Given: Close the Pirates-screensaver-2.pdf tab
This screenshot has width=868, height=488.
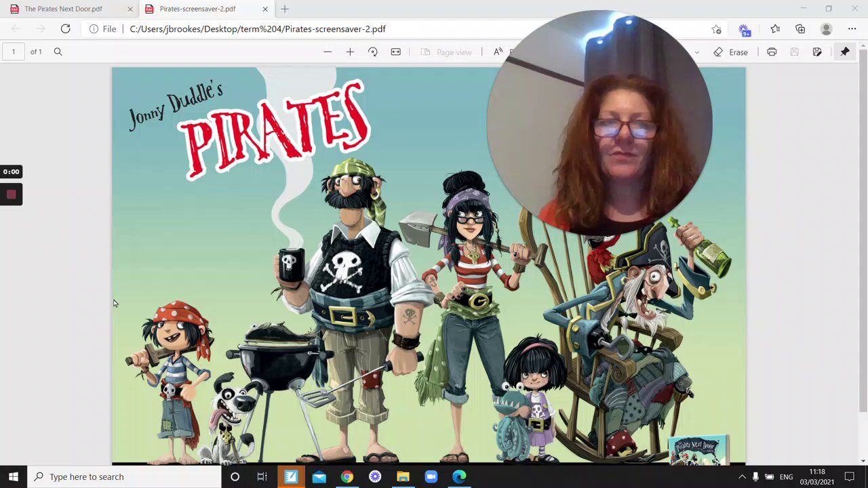Looking at the screenshot, I should coord(265,9).
